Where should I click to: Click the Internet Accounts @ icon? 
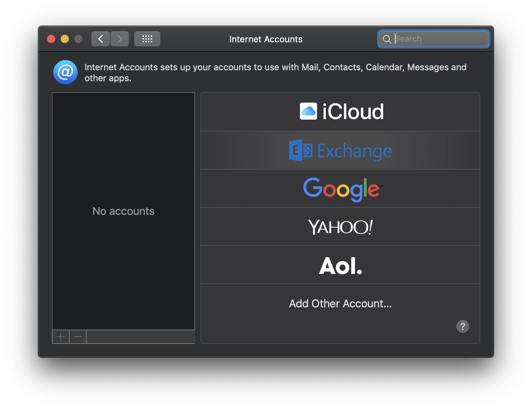pos(65,72)
